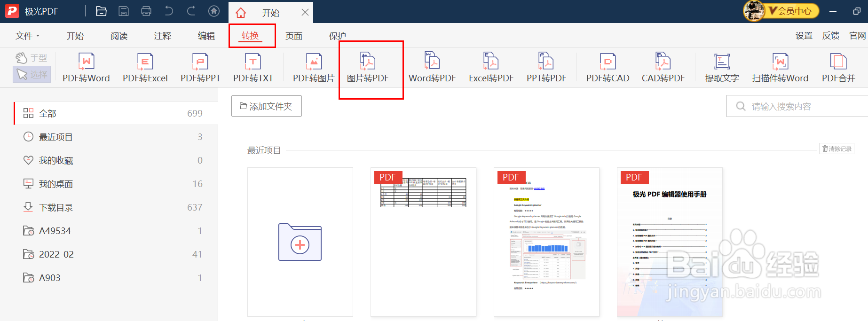The width and height of the screenshot is (868, 321).
Task: Click the search input field
Action: click(797, 106)
